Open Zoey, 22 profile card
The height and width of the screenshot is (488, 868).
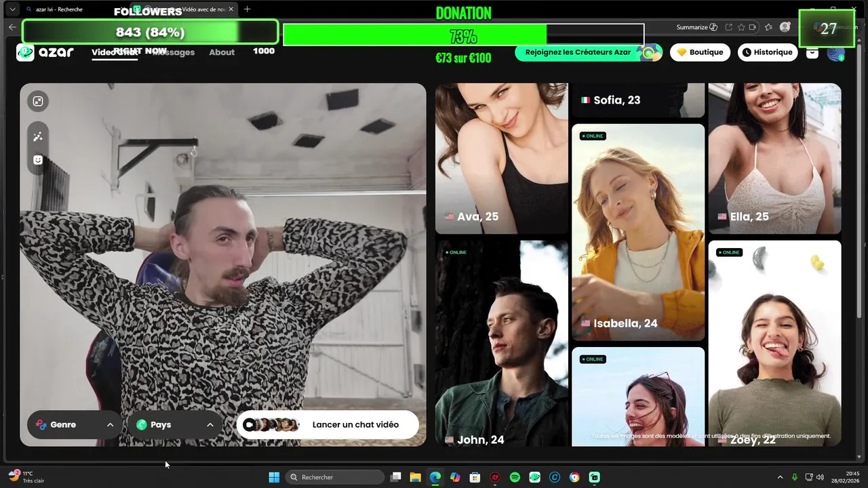point(774,344)
